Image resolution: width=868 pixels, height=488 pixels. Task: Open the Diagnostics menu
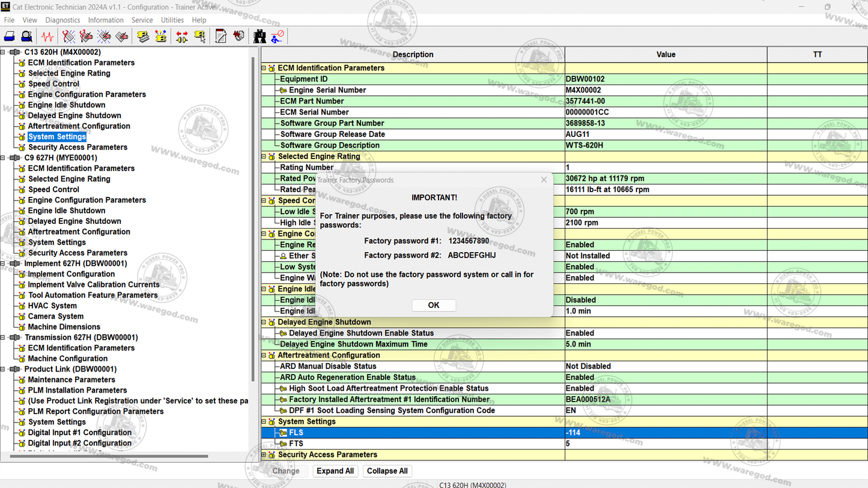point(62,20)
